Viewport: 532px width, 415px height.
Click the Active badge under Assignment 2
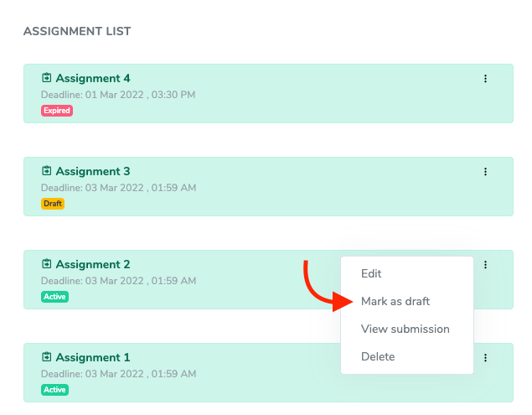click(54, 297)
